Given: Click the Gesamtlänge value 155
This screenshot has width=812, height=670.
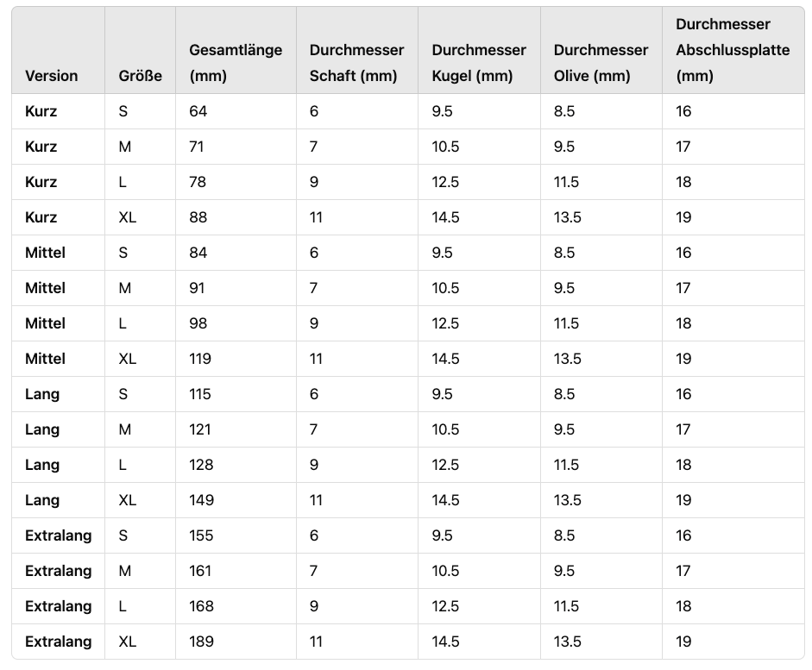Looking at the screenshot, I should (x=201, y=535).
